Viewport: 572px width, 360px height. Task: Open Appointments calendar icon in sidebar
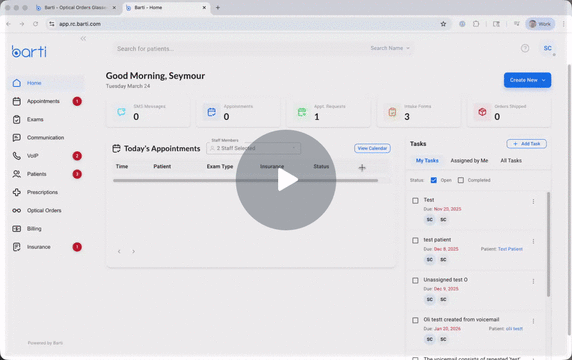16,101
